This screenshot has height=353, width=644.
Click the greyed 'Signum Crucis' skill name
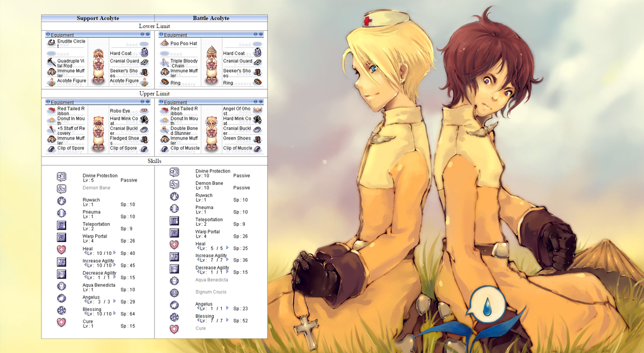[x=211, y=292]
